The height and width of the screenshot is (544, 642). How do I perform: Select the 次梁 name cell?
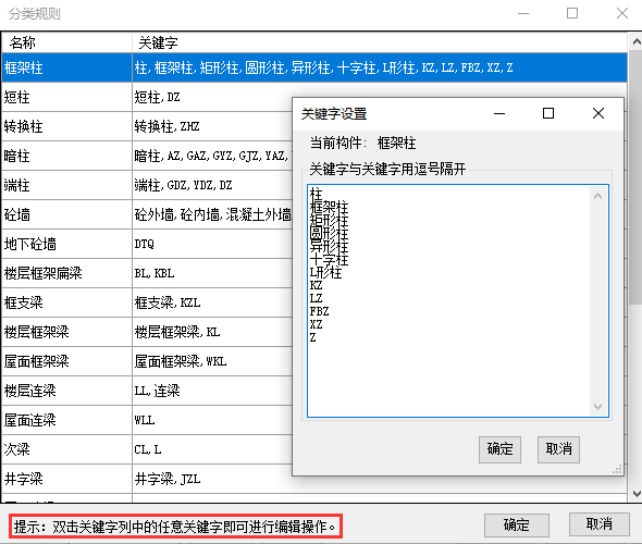(x=67, y=450)
